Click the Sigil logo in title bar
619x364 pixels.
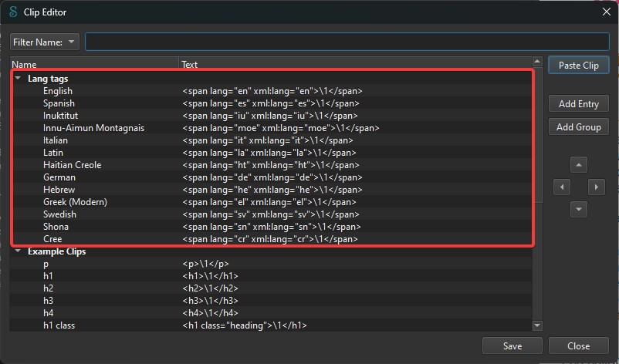13,12
